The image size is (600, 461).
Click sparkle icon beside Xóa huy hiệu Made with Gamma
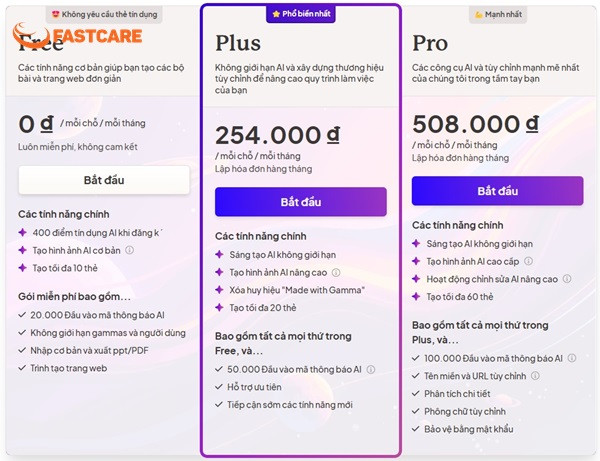pos(219,290)
